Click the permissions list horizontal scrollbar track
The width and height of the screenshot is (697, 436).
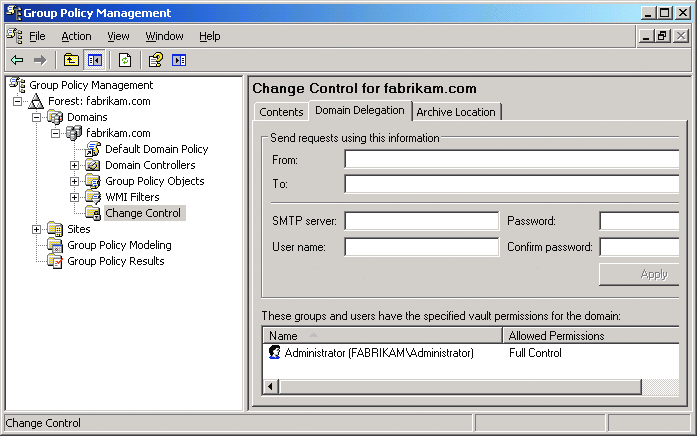(660, 387)
